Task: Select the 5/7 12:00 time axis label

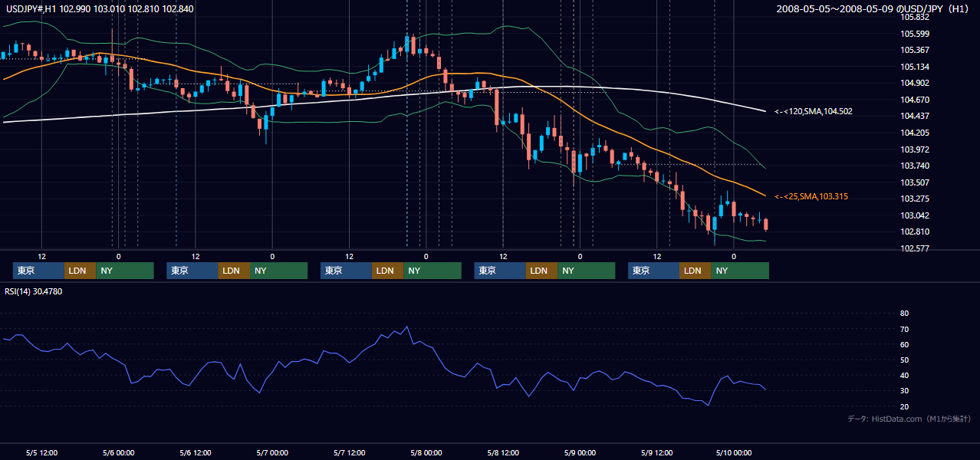Action: coord(349,452)
